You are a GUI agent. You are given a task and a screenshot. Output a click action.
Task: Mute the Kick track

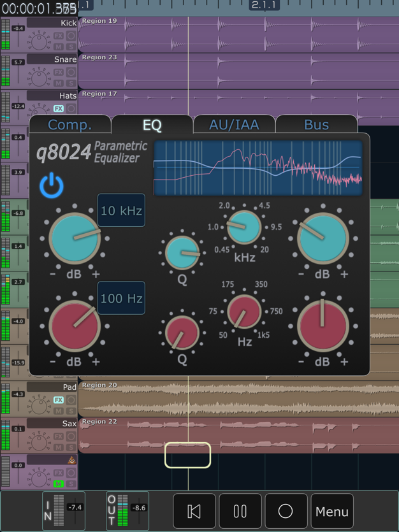pos(59,47)
